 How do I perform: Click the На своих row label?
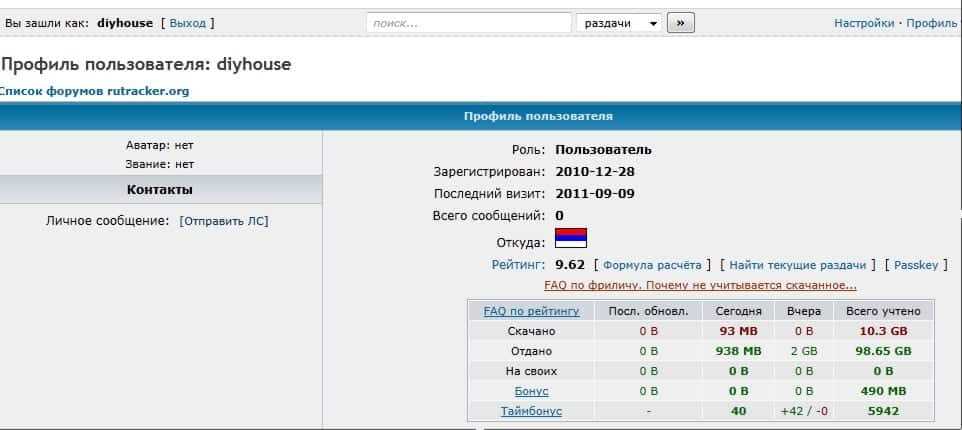531,371
